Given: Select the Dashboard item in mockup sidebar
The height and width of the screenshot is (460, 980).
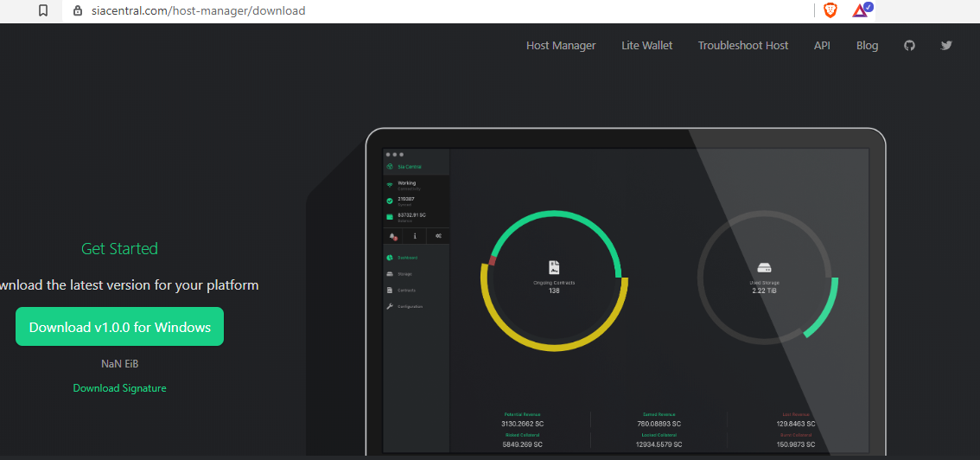Looking at the screenshot, I should 403,258.
